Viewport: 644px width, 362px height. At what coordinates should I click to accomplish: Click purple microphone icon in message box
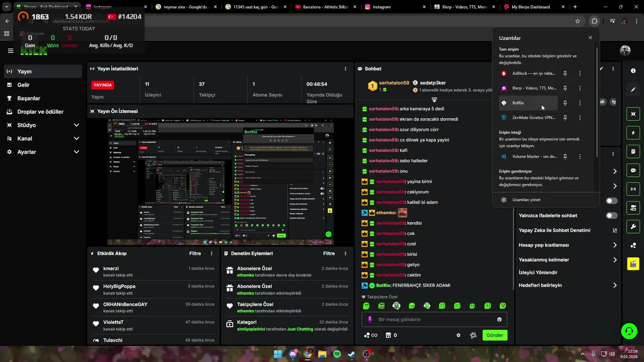(370, 319)
